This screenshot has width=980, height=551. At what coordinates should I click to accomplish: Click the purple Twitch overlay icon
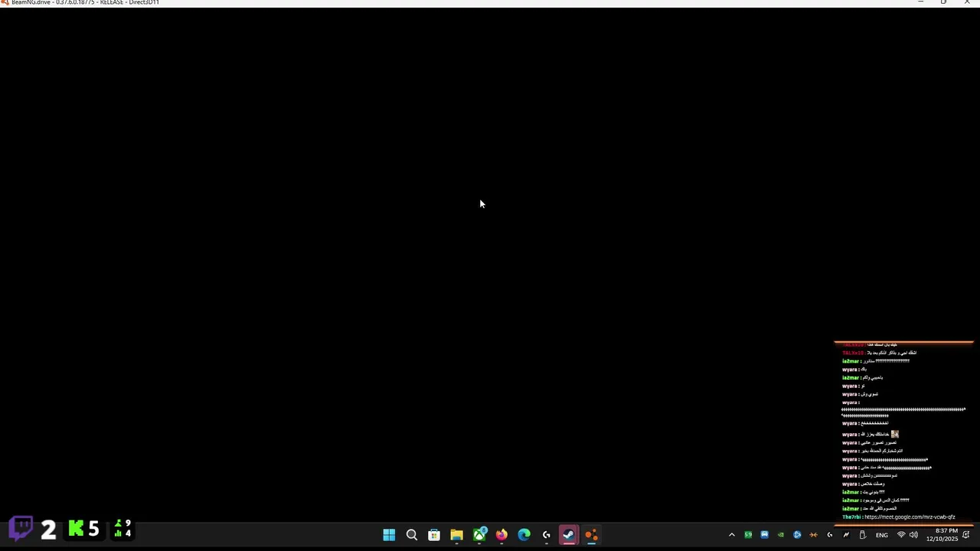(x=21, y=528)
